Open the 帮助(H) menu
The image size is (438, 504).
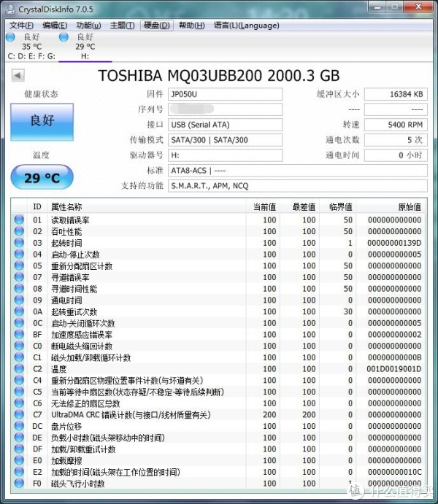click(192, 26)
